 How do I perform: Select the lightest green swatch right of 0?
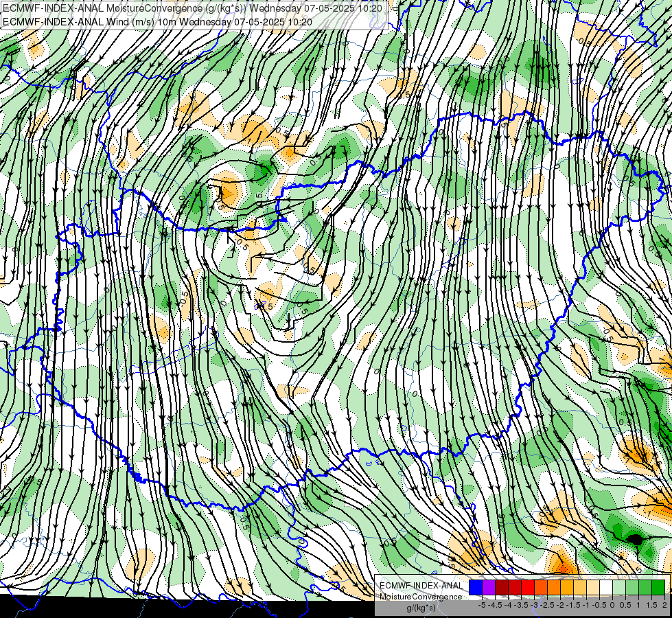coord(619,587)
